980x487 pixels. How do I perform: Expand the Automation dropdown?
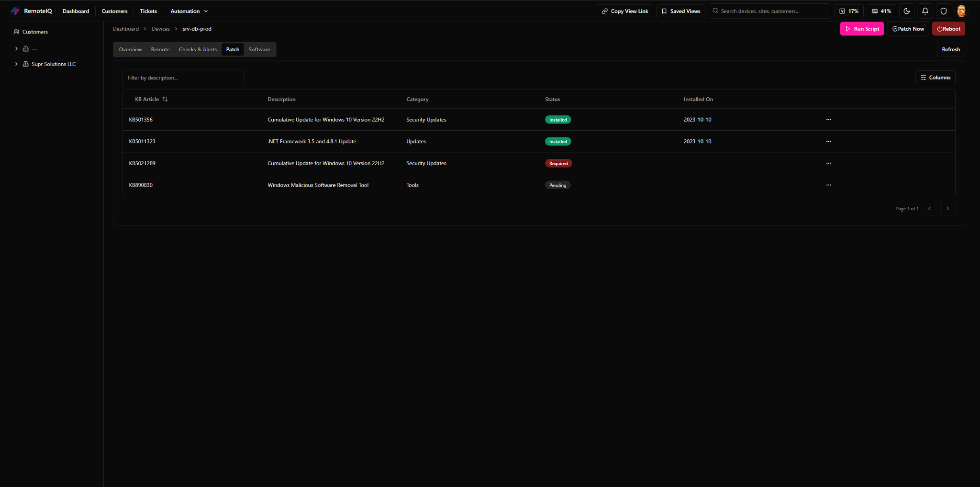(189, 11)
